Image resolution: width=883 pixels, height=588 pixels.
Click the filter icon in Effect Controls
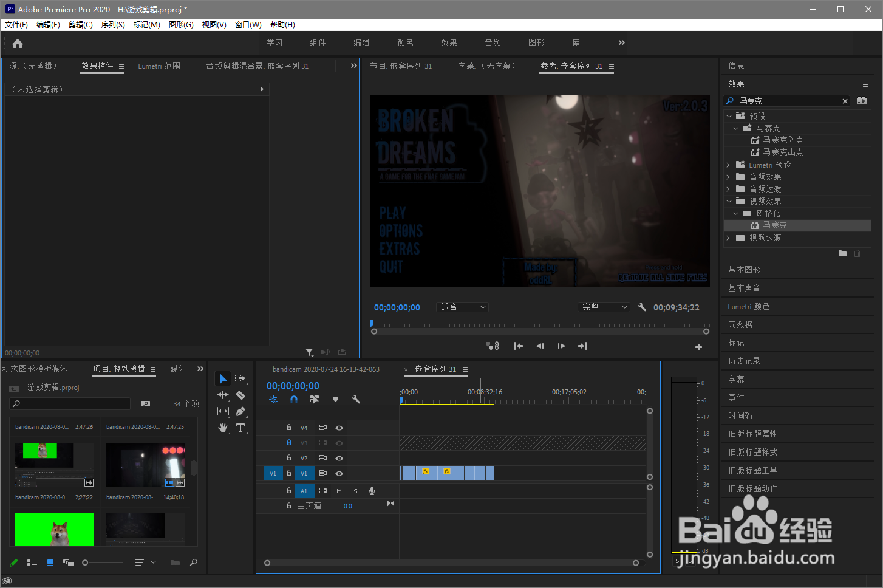tap(310, 352)
